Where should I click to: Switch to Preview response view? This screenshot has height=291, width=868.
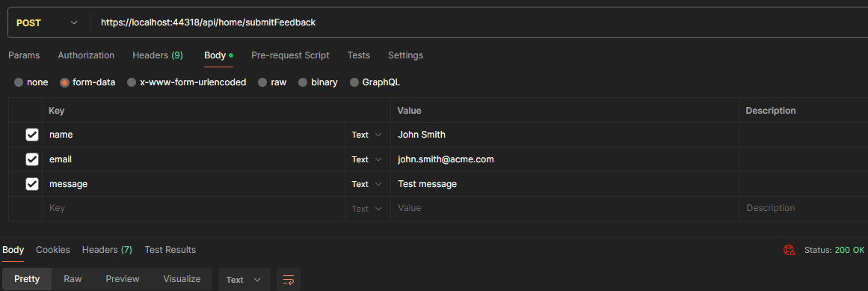coord(123,279)
